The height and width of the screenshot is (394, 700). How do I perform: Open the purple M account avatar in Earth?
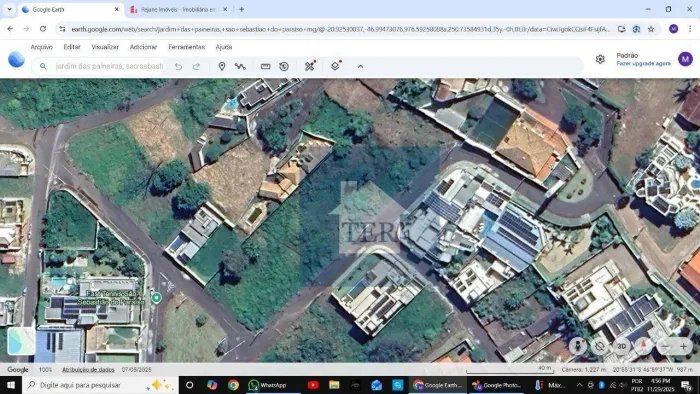point(685,59)
